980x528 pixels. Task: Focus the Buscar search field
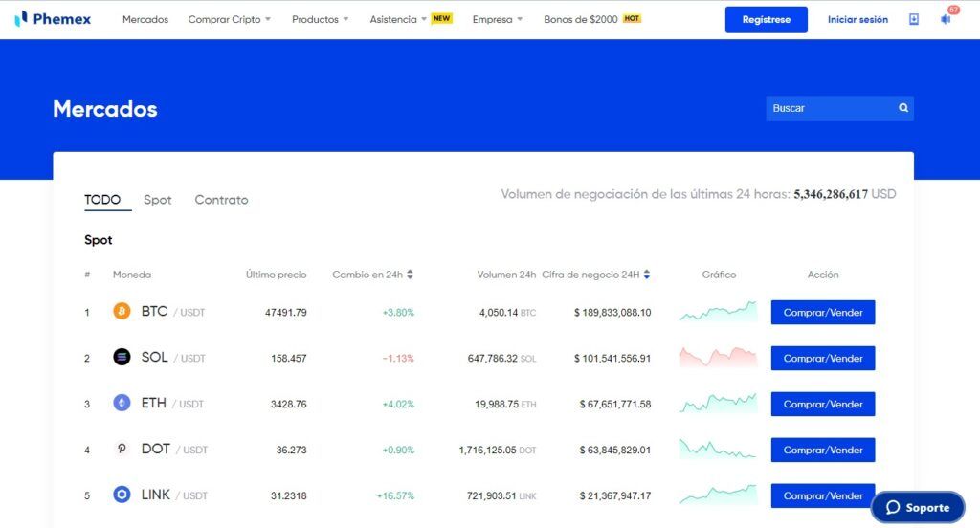tap(839, 108)
